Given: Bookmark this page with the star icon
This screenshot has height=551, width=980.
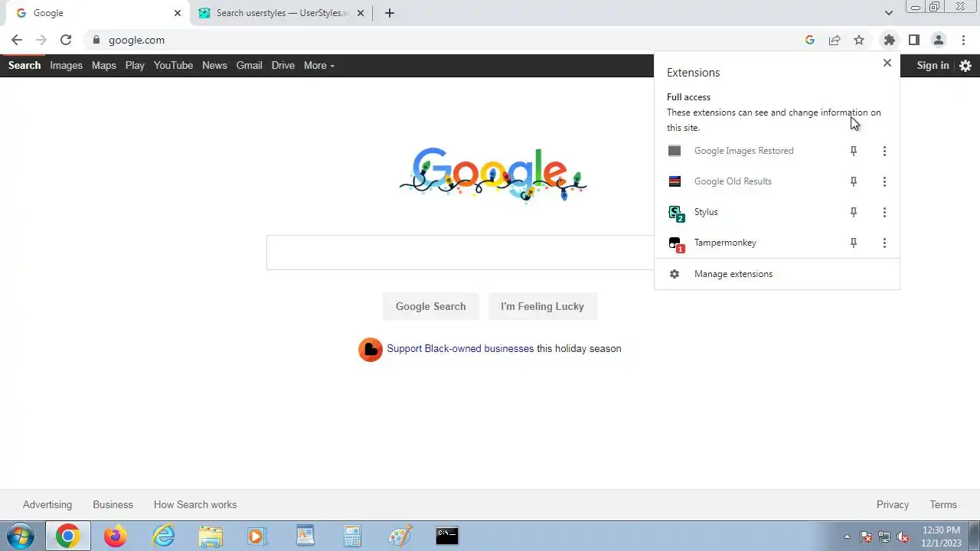Looking at the screenshot, I should (x=859, y=40).
